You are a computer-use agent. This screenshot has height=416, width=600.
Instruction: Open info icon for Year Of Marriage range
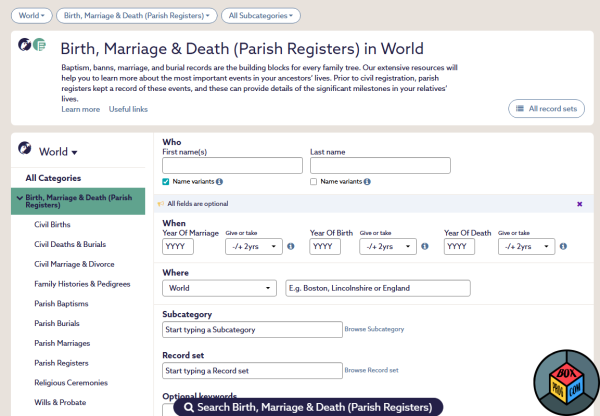pos(291,246)
